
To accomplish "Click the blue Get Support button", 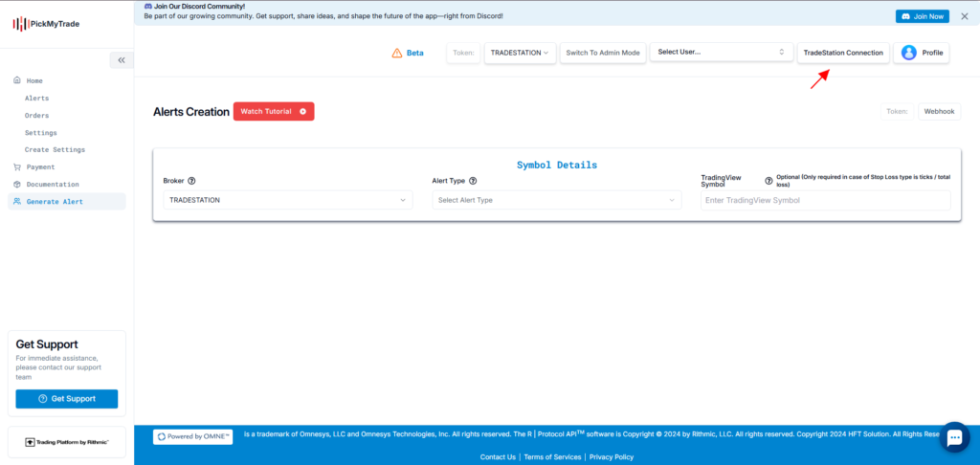I will [x=67, y=399].
